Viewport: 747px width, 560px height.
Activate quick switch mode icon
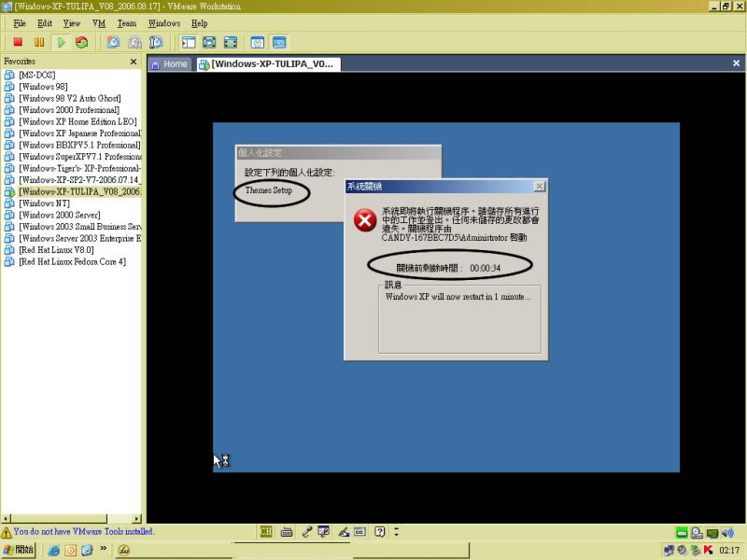[x=231, y=42]
